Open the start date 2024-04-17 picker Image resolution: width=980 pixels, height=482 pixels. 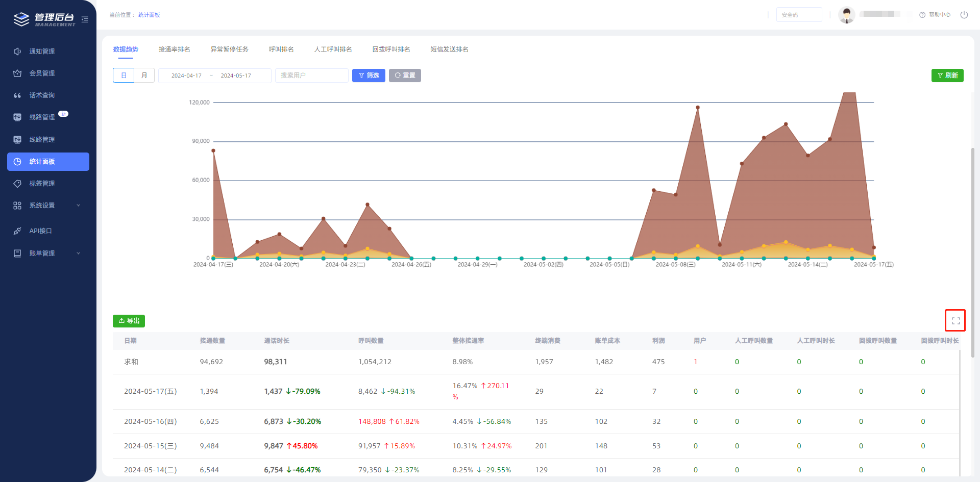tap(186, 75)
